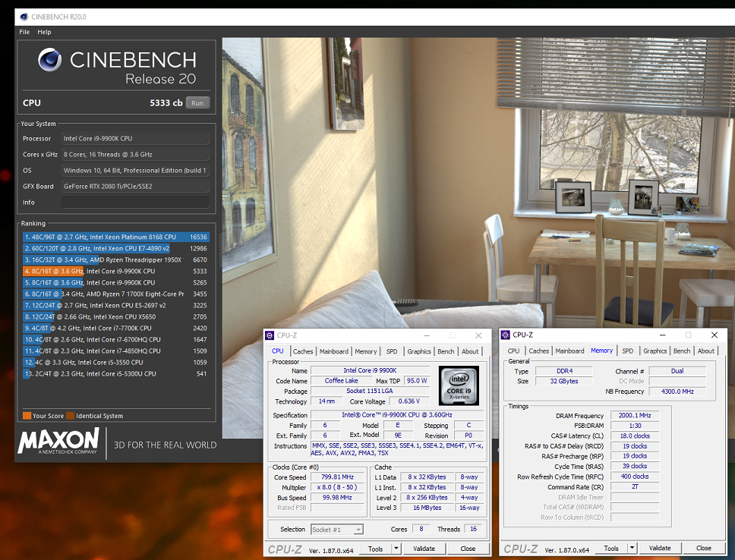Click the Core Speed value 799.81 MHz
This screenshot has height=560, width=735.
coord(337,477)
